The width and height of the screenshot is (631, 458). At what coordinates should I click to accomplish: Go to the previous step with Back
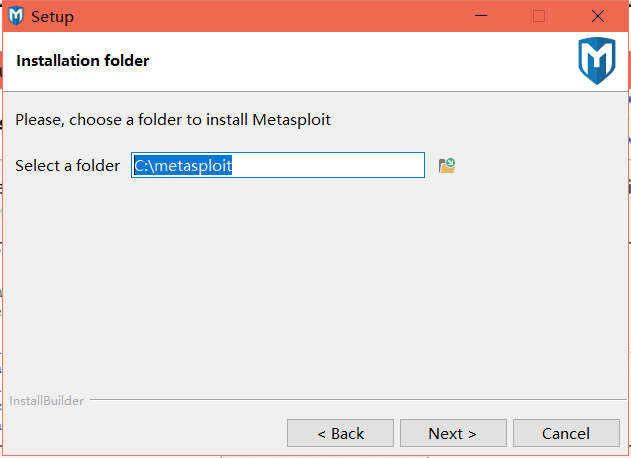point(340,433)
